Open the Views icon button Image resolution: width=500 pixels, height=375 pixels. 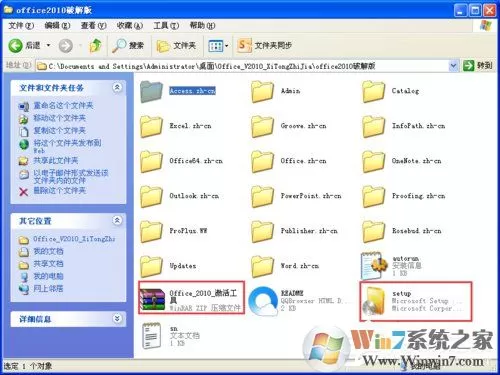(215, 45)
